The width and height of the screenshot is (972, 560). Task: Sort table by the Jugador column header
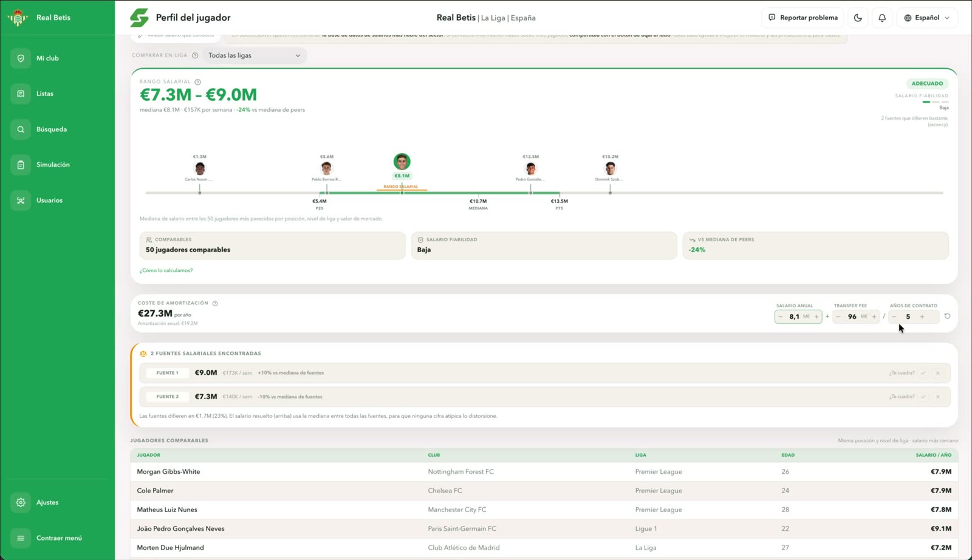click(149, 455)
